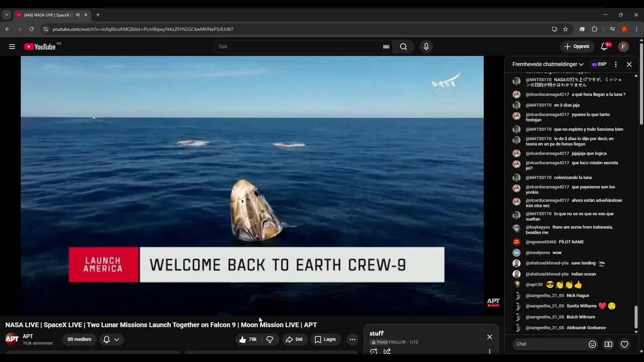Share the video with Del button
The height and width of the screenshot is (362, 644).
(x=294, y=339)
